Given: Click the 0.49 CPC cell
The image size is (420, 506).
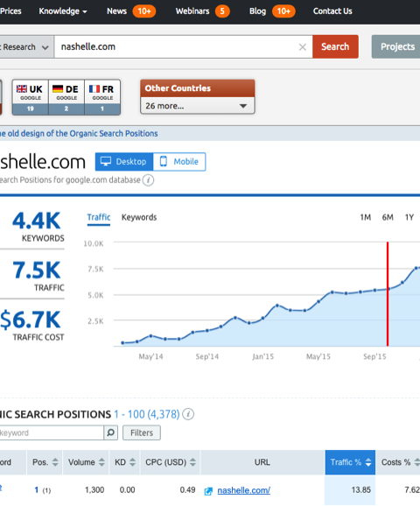Looking at the screenshot, I should point(187,490).
